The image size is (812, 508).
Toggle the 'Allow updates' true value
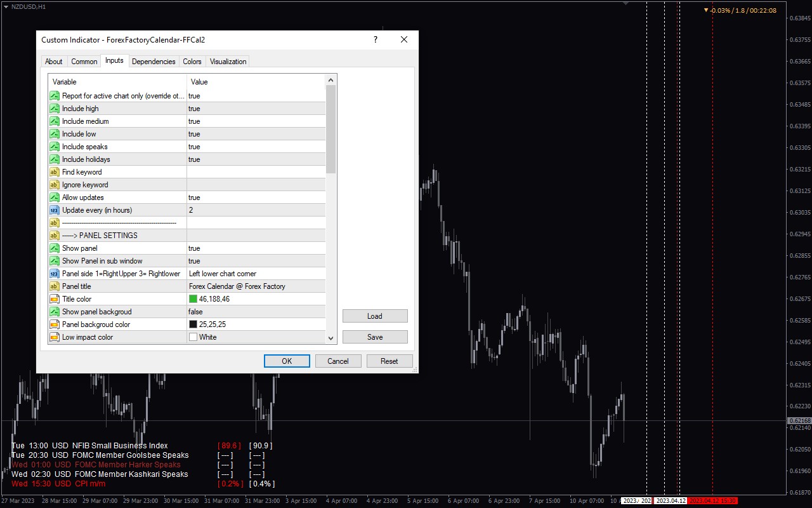pos(256,197)
